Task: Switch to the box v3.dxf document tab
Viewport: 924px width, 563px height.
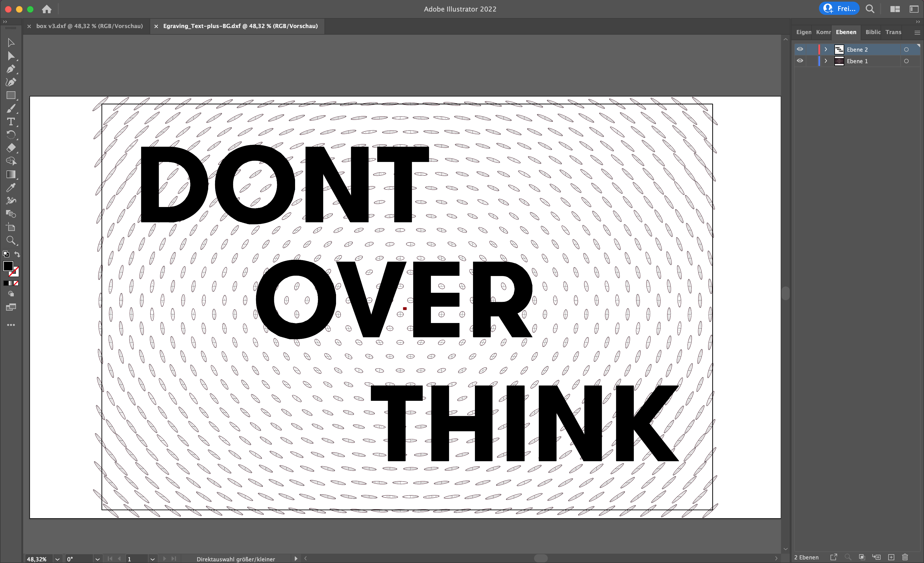Action: [89, 26]
